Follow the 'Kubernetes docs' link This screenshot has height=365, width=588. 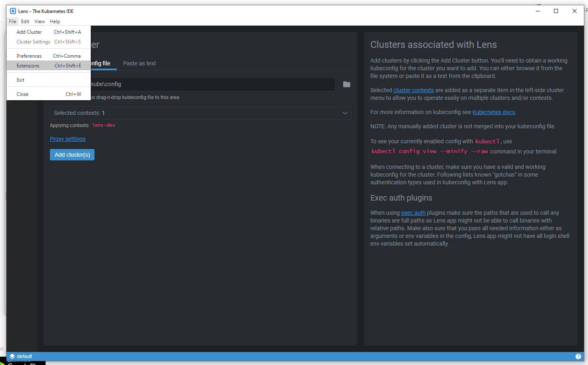493,112
